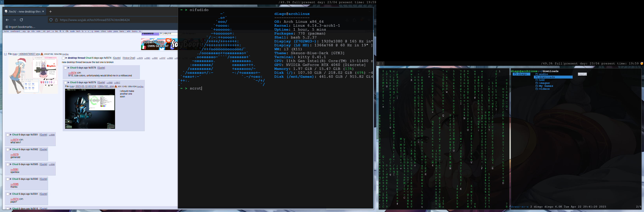Click [Quote] on post №5578

pyautogui.click(x=101, y=68)
